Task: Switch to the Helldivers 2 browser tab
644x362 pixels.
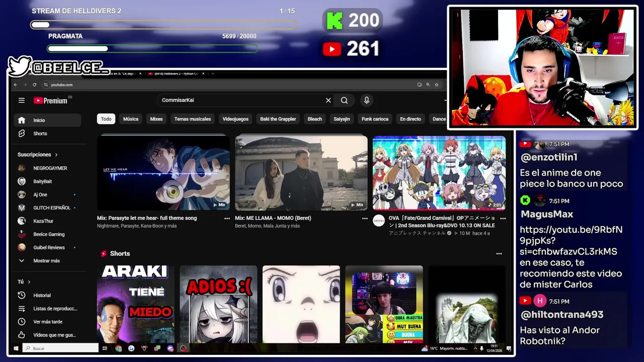Action: (176, 73)
